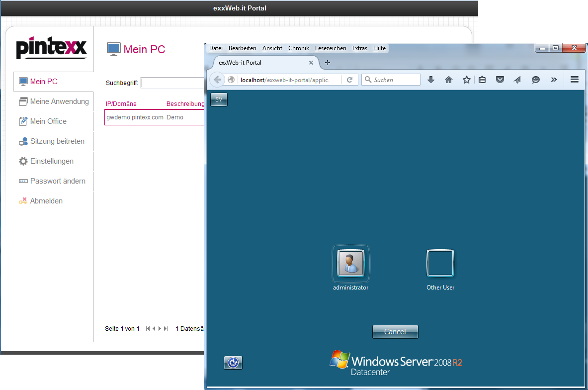Click the Abmelden key icon
The height and width of the screenshot is (390, 588).
23,201
